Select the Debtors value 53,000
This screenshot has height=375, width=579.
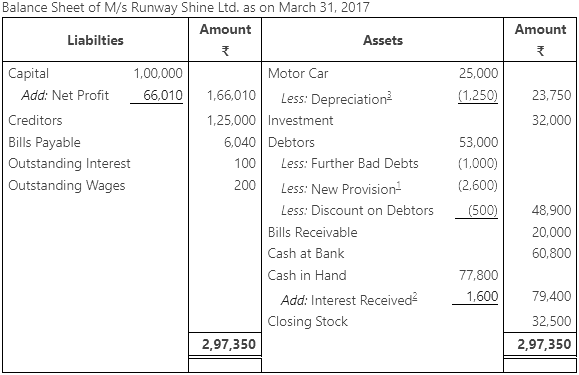[479, 142]
